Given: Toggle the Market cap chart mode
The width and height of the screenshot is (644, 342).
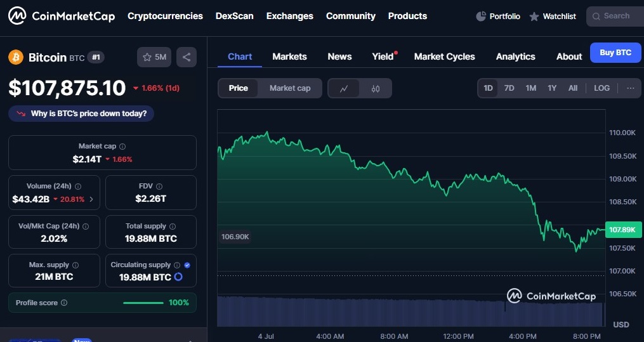Looking at the screenshot, I should coord(290,88).
